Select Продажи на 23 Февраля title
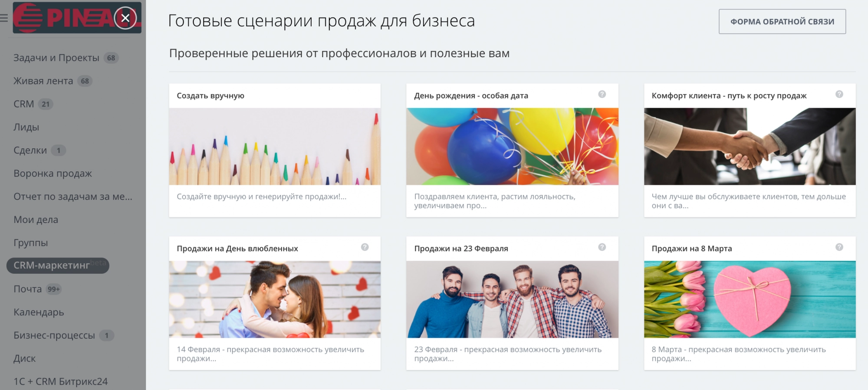This screenshot has height=390, width=868. (461, 249)
